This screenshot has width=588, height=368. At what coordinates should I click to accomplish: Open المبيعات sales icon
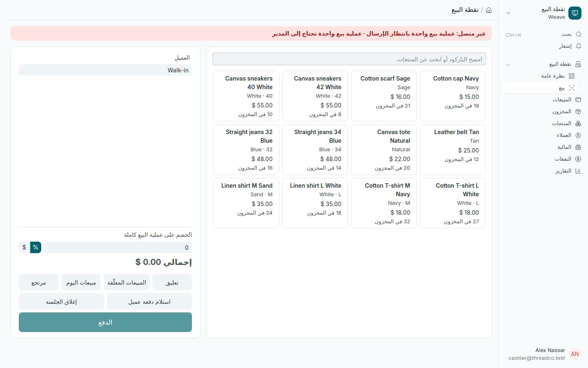[x=578, y=100]
